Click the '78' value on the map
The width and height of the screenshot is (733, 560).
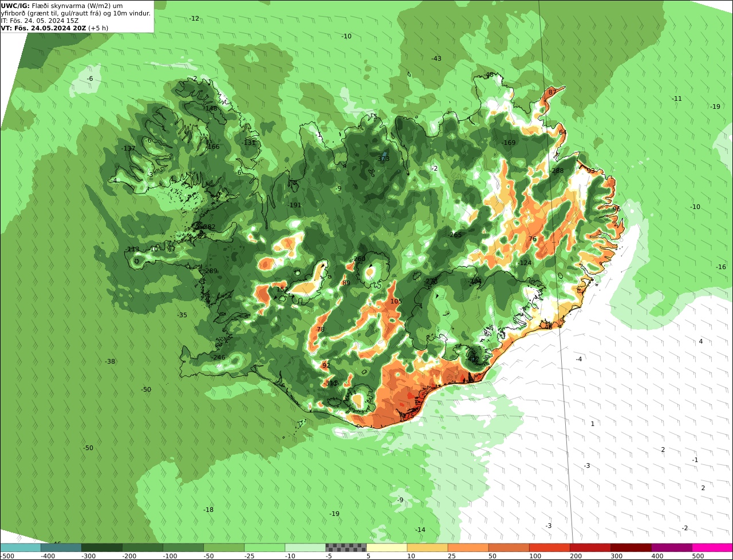321,329
